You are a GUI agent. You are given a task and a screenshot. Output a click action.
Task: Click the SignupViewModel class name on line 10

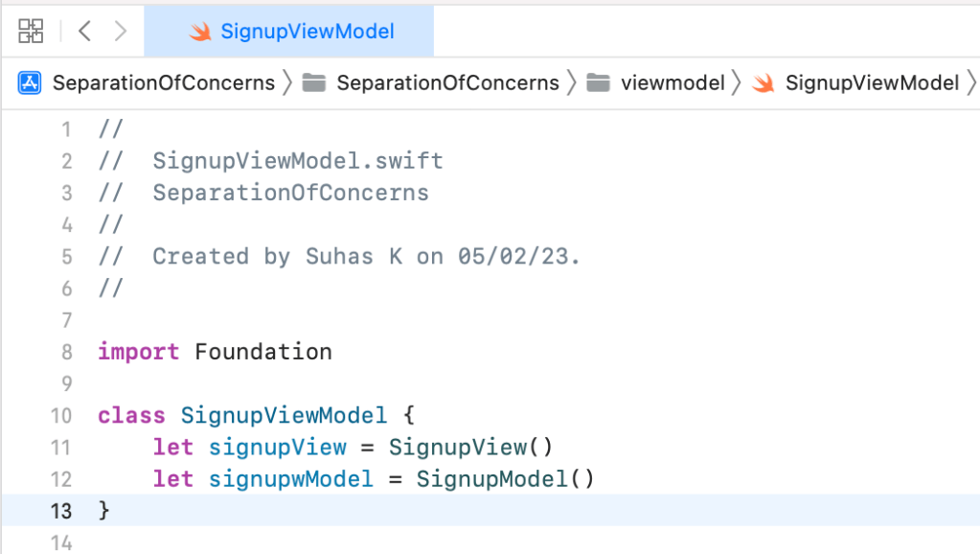click(x=284, y=416)
